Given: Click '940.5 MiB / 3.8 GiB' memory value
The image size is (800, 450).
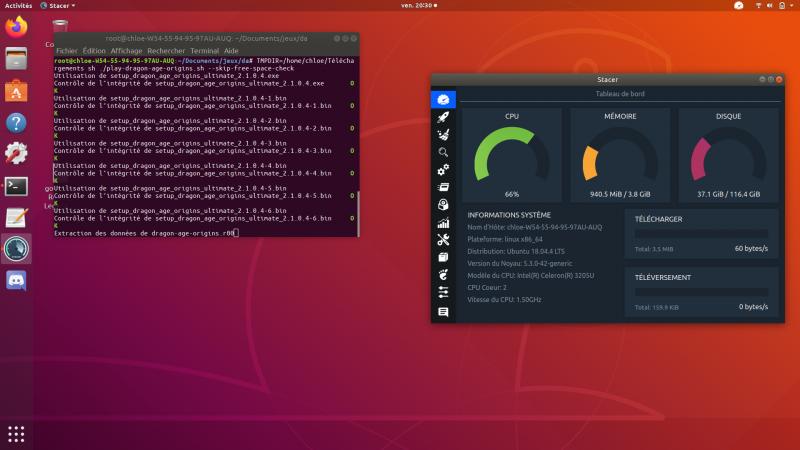Looking at the screenshot, I should [x=620, y=194].
